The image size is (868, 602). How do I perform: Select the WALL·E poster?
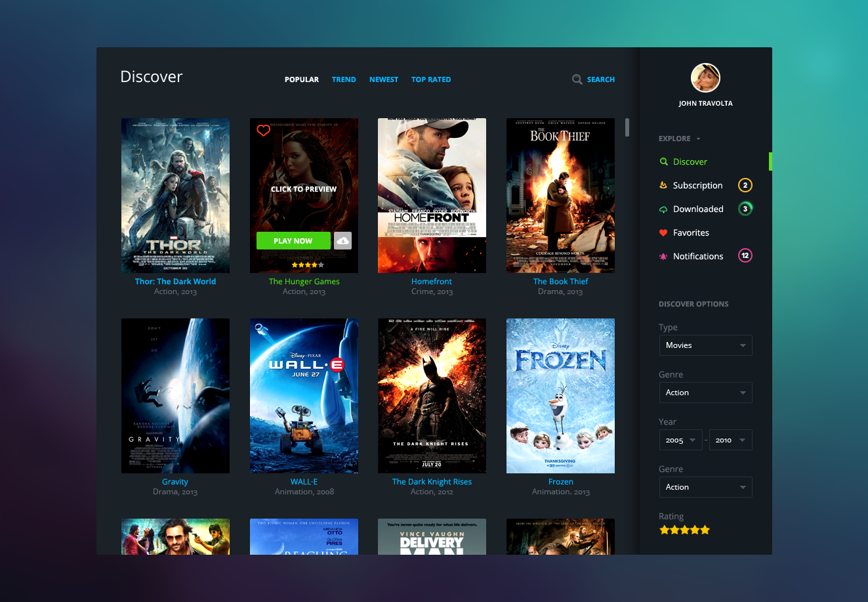point(304,396)
